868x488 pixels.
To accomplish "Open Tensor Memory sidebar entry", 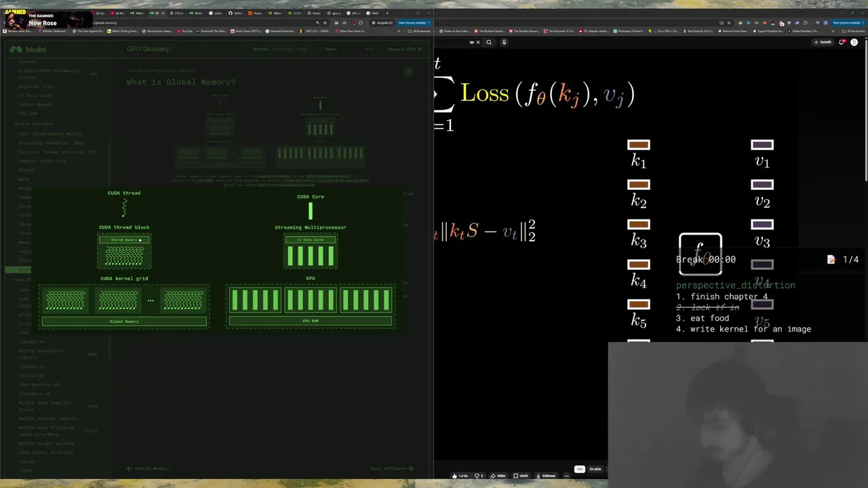I will tap(36, 104).
